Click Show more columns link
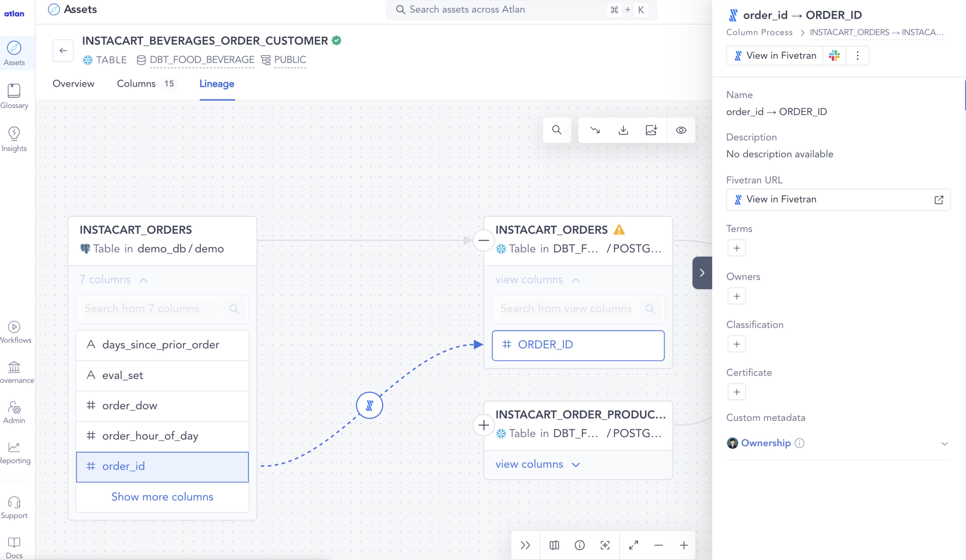 [162, 497]
